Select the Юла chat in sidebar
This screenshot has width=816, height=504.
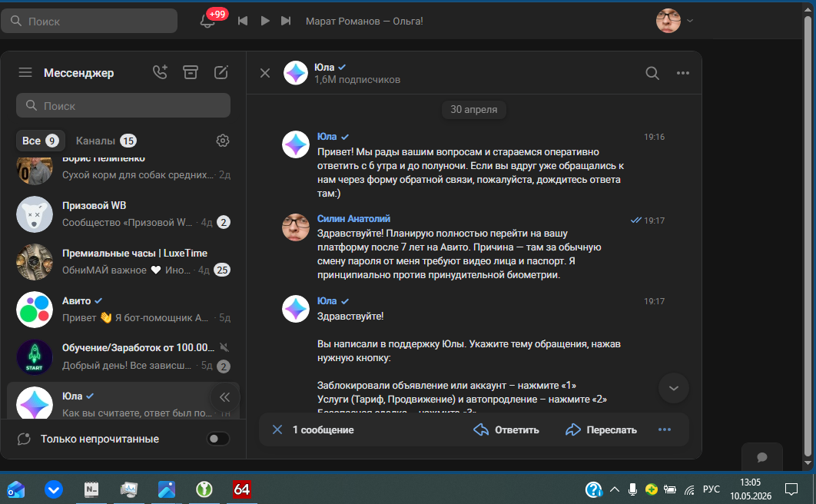click(x=124, y=401)
